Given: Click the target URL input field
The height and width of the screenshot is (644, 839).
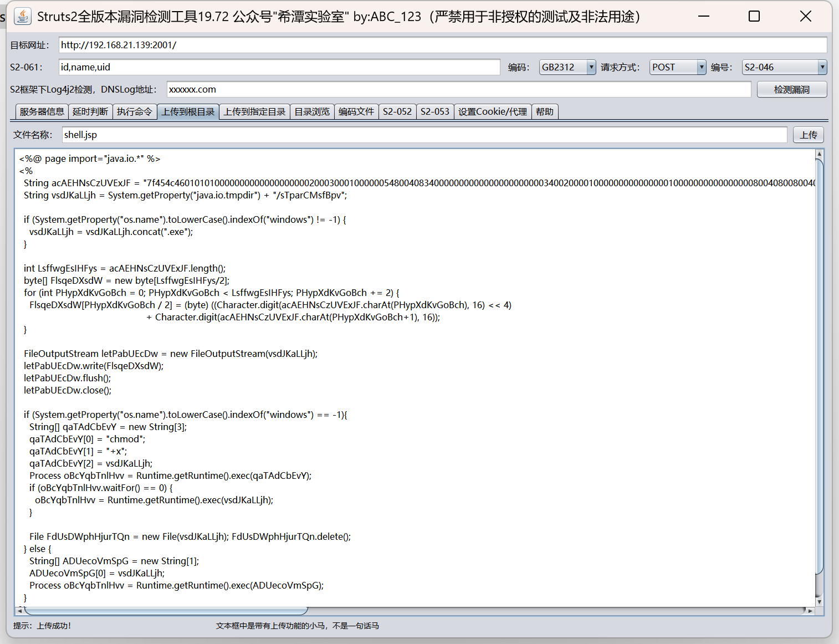Looking at the screenshot, I should (x=443, y=45).
